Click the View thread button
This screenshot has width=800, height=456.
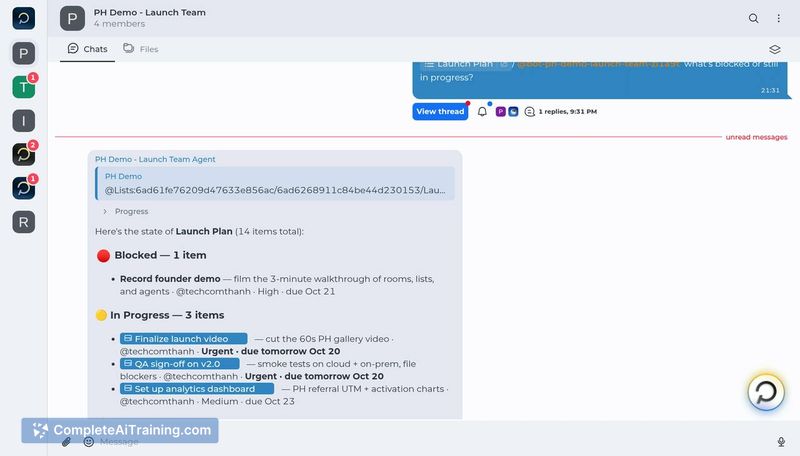[440, 111]
